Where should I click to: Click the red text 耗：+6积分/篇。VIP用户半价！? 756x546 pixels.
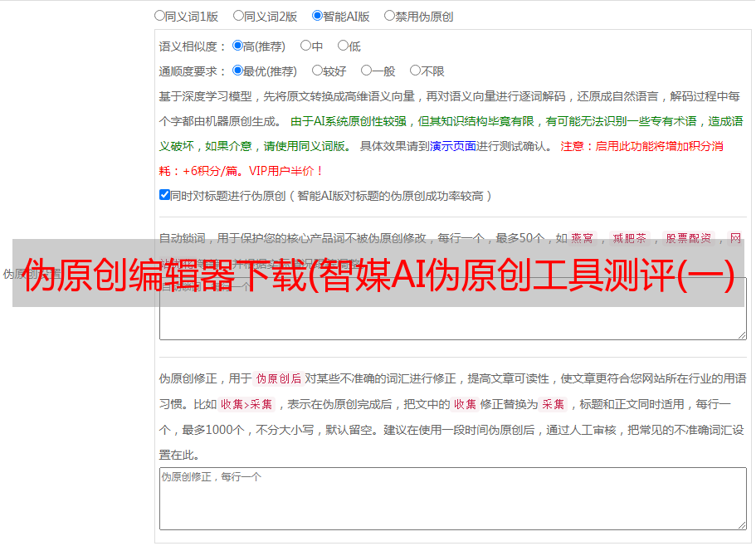point(241,171)
